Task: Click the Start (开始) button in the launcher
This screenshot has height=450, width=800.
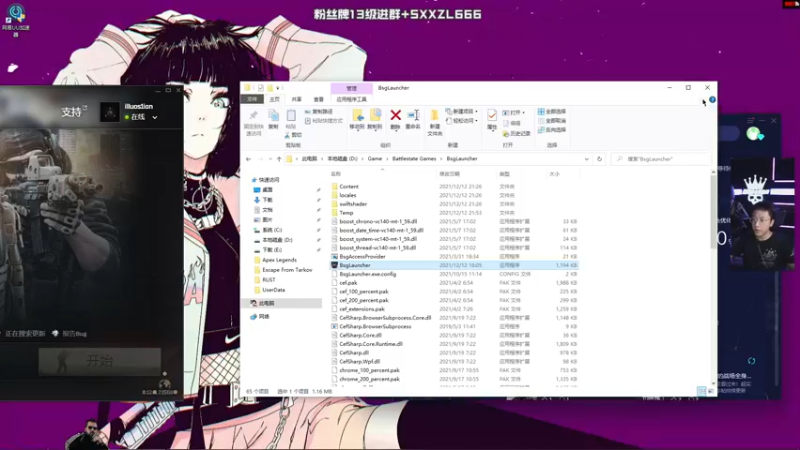Action: (x=99, y=361)
